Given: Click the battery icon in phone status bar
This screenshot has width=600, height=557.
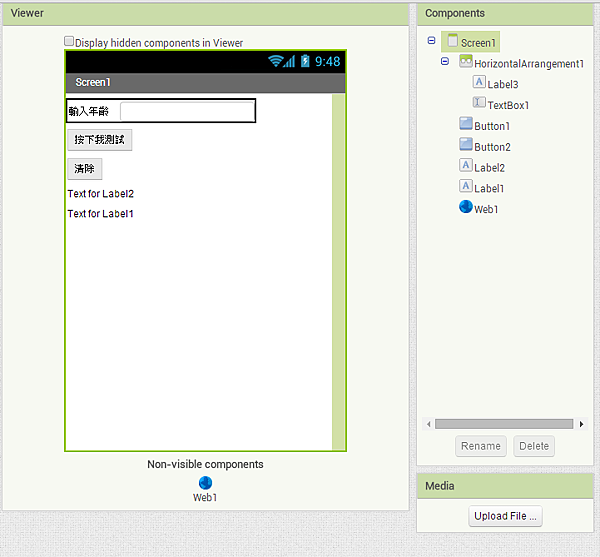Looking at the screenshot, I should [305, 61].
